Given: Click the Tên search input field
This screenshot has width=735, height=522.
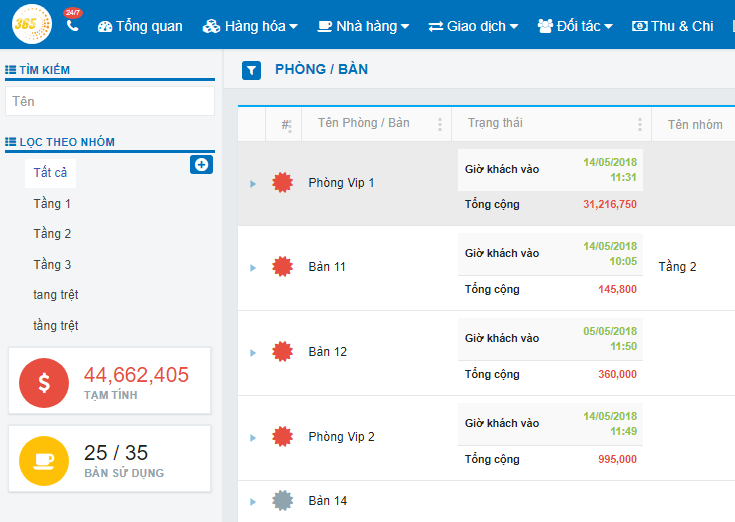Looking at the screenshot, I should click(110, 101).
